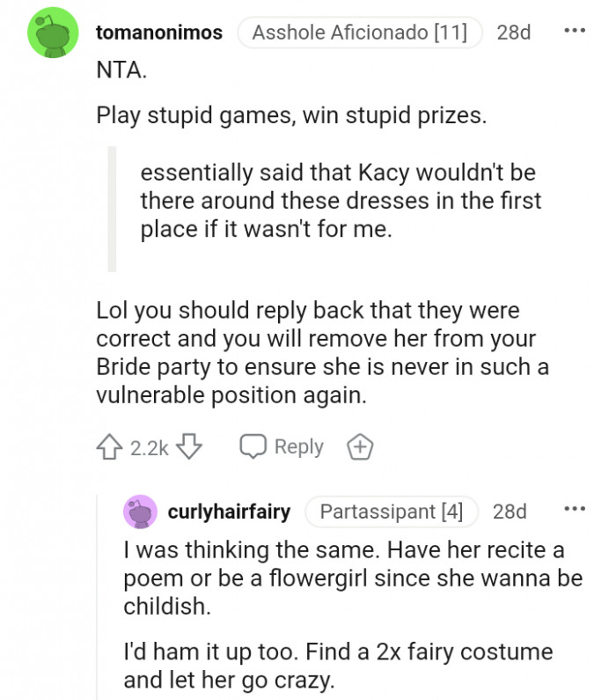Open the 28d timestamp on tomanonimos's comment
Image resolution: width=616 pixels, height=700 pixels.
[x=514, y=33]
